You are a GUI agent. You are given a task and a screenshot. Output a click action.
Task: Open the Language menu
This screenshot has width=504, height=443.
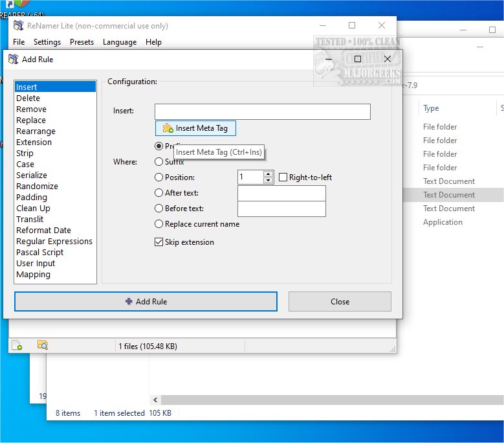[x=120, y=42]
